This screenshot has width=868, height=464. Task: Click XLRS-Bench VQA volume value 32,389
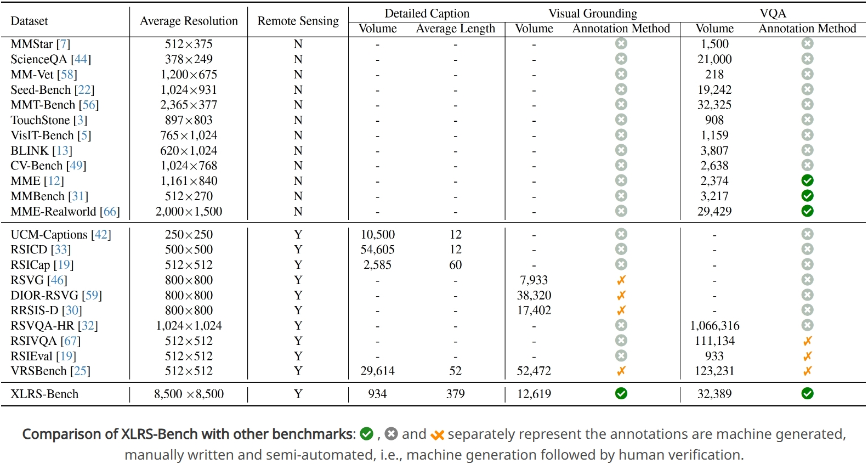714,394
